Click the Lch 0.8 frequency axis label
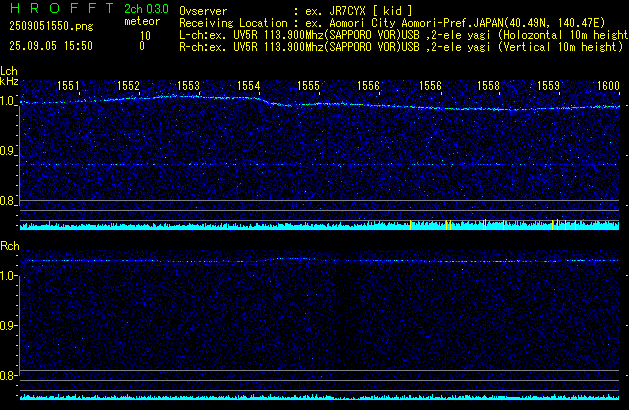 coord(7,201)
